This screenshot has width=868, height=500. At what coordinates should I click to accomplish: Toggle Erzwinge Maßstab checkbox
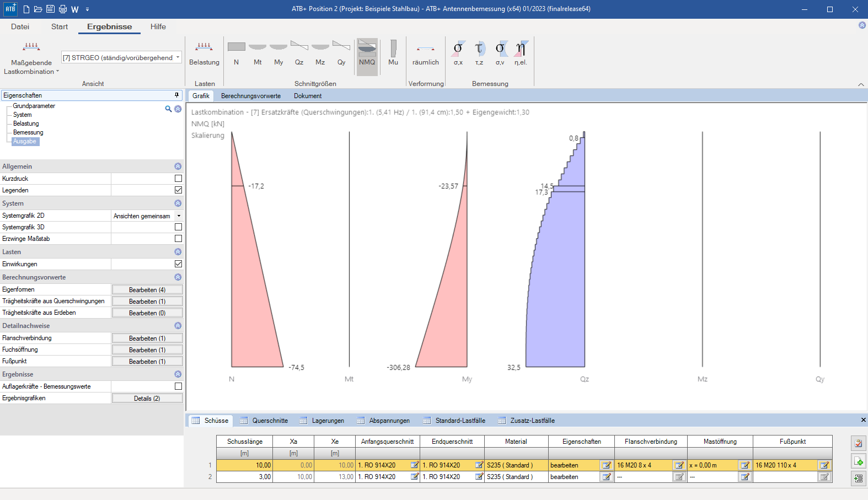[x=178, y=239]
